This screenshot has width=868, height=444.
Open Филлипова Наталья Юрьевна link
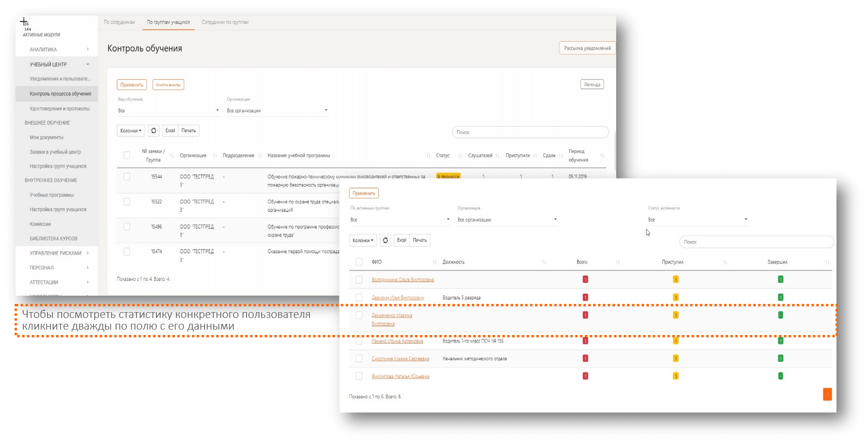point(400,376)
